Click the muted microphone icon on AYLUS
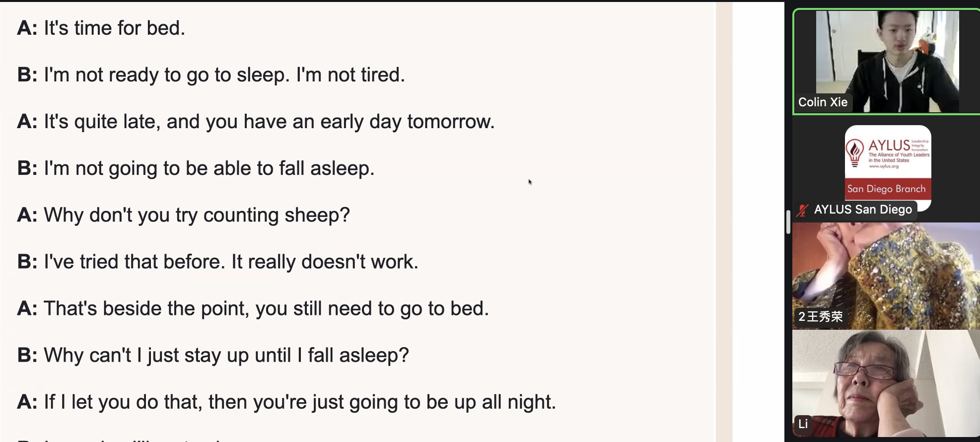Screen dimensions: 980x442 click(802, 210)
